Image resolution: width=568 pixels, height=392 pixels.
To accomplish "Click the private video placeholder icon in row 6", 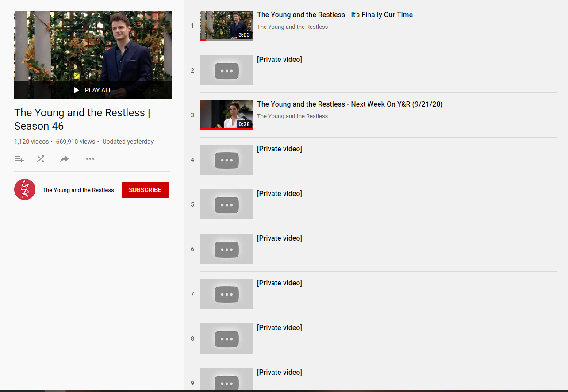I will 226,250.
